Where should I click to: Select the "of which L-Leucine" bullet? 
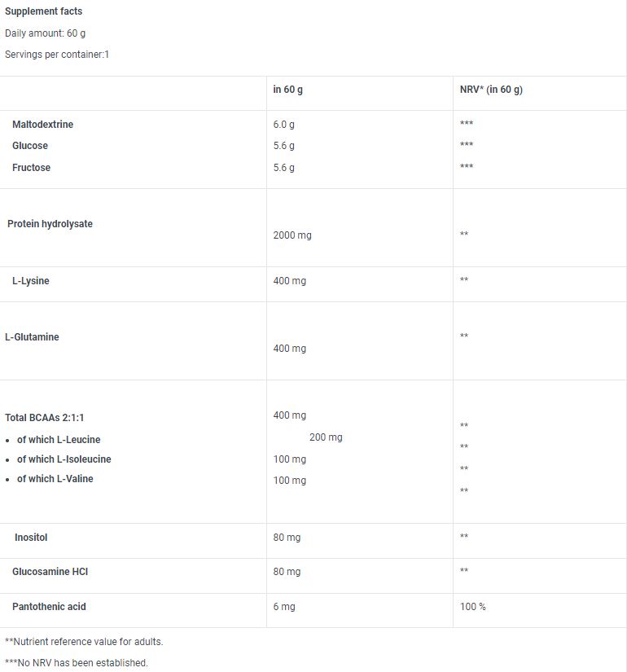point(59,440)
